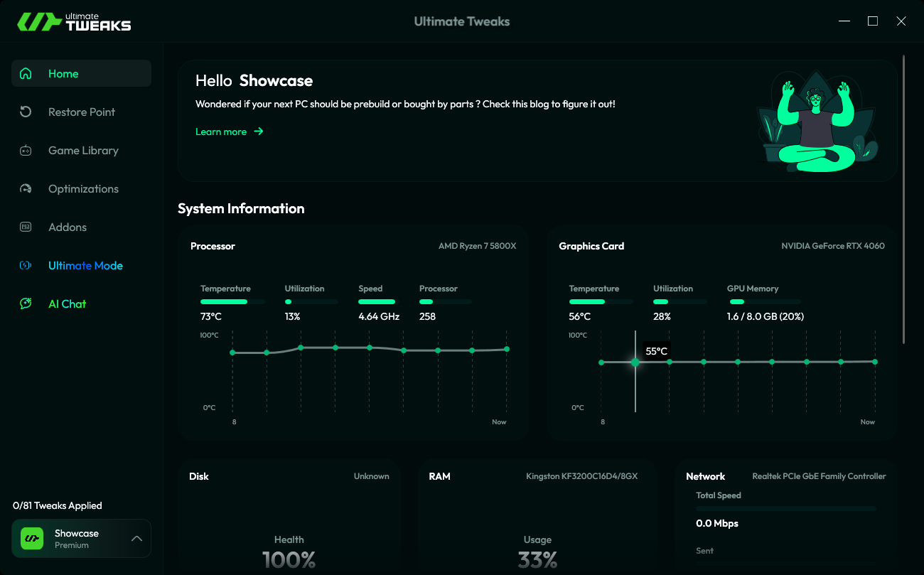
Task: Switch to the Optimizations section
Action: (83, 188)
